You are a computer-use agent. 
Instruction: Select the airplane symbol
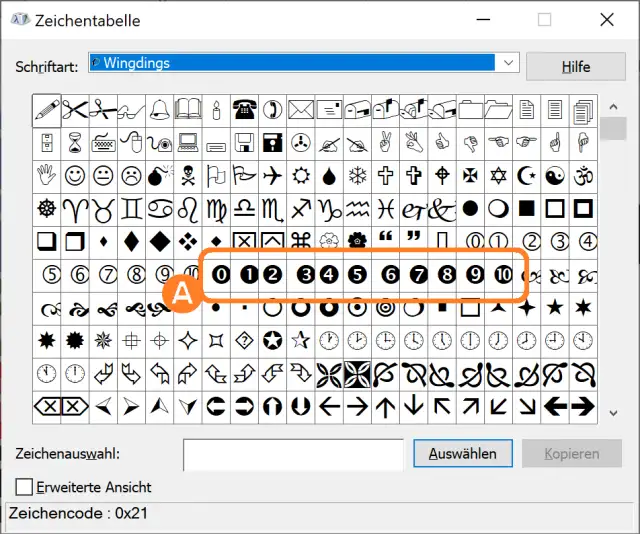tap(273, 176)
